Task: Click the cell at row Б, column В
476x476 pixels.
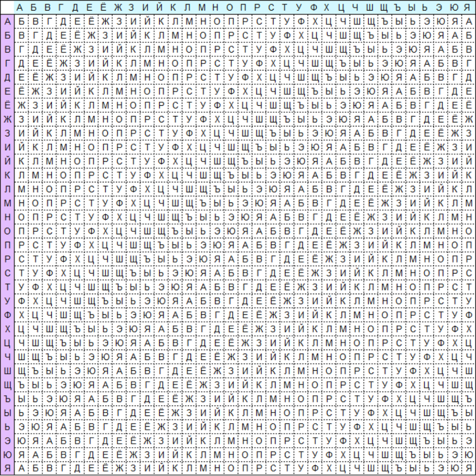Action: click(48, 34)
